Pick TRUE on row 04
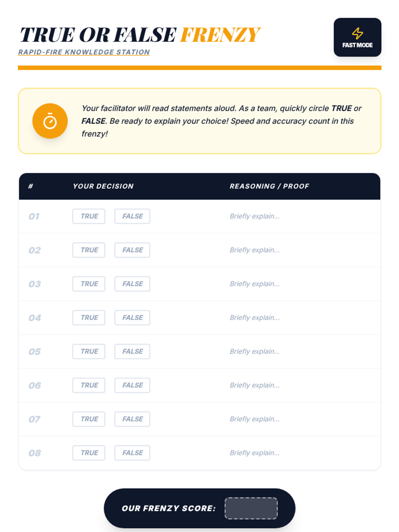The image size is (399, 532). (x=89, y=318)
